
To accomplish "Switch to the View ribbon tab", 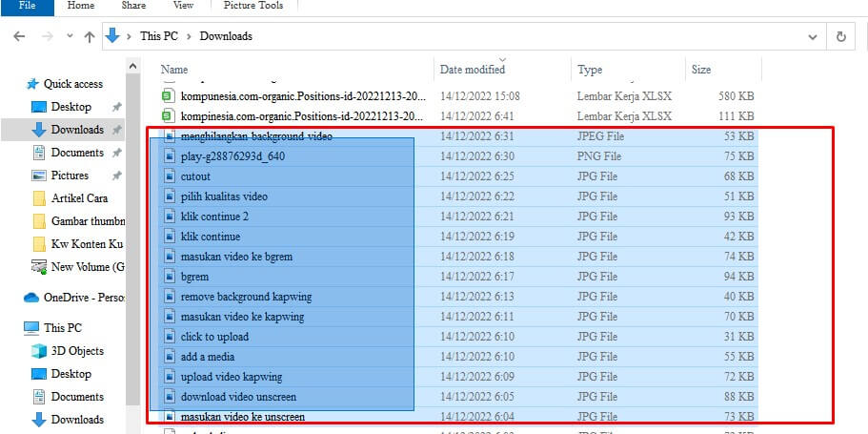I will [183, 6].
